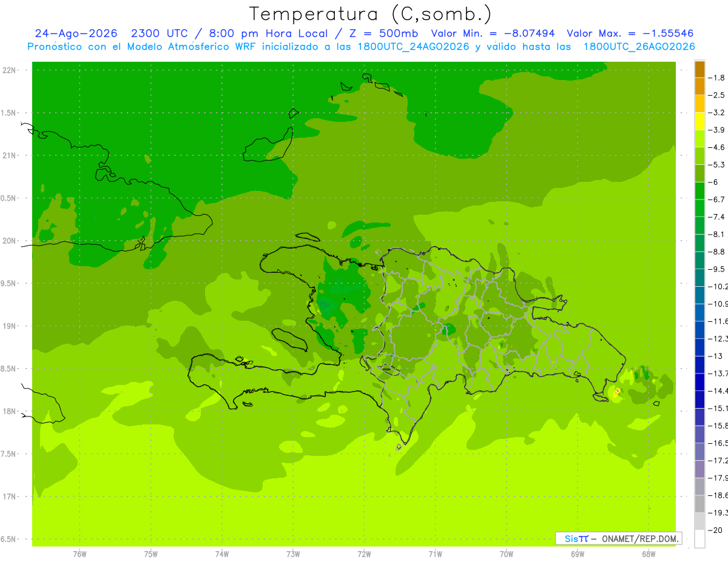
Task: Click the "SisTT - ONAMET/REP.DOM." credit label
Action: click(x=618, y=538)
